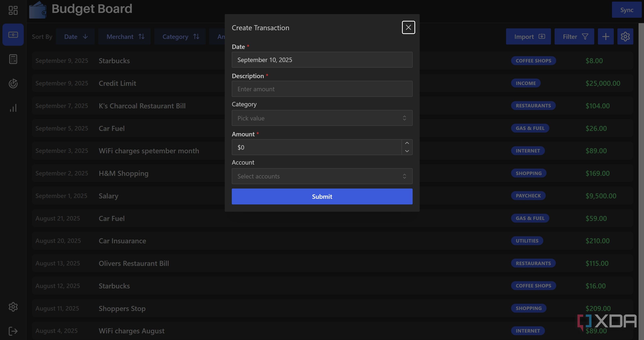Viewport: 644px width, 340px height.
Task: Click the Sync button
Action: point(626,10)
